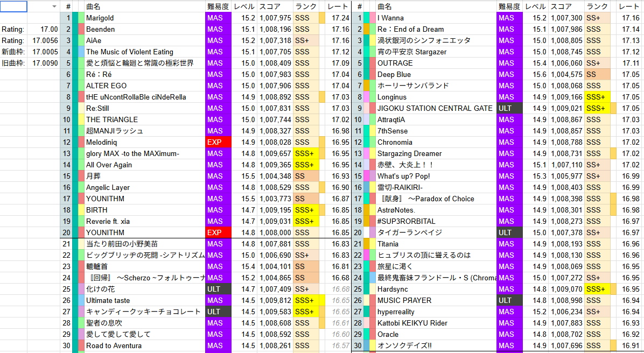Click Kattobi KEIKYU Rider cell
Image resolution: width=644 pixels, height=353 pixels.
coord(436,323)
